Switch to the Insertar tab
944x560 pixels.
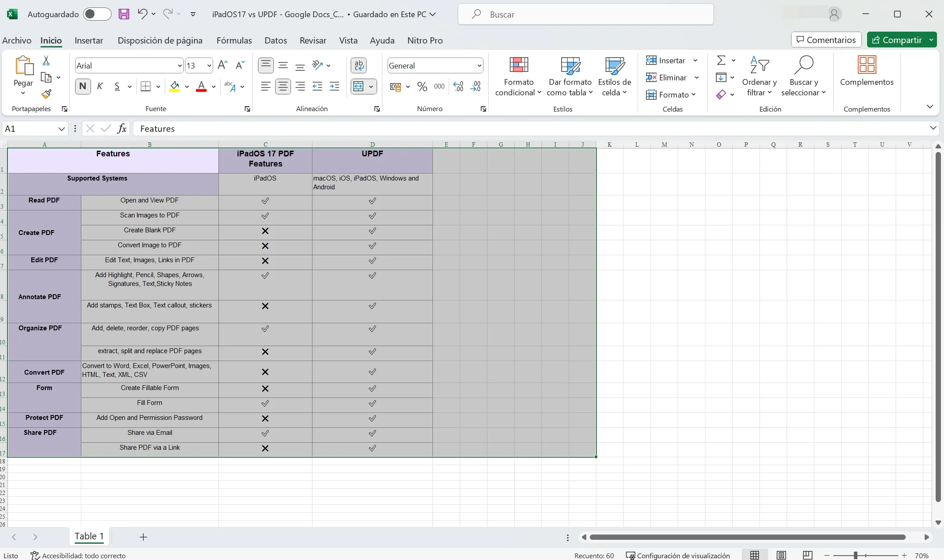coord(89,40)
